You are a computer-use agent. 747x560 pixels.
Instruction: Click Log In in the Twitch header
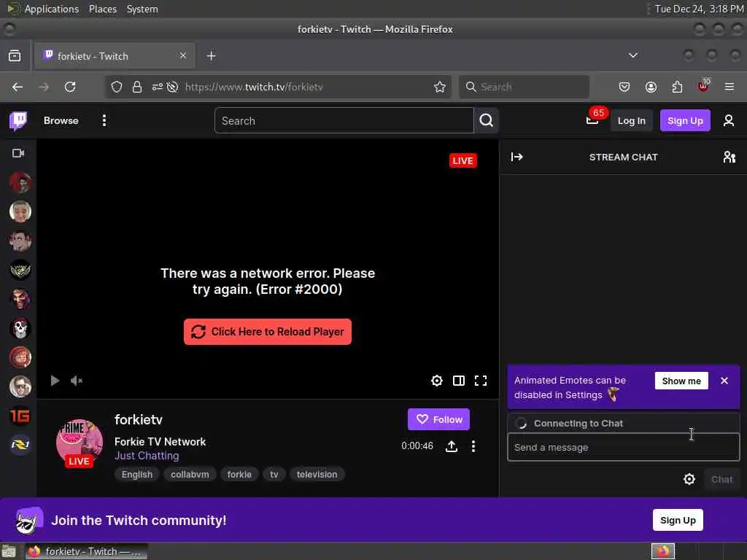[x=631, y=120]
